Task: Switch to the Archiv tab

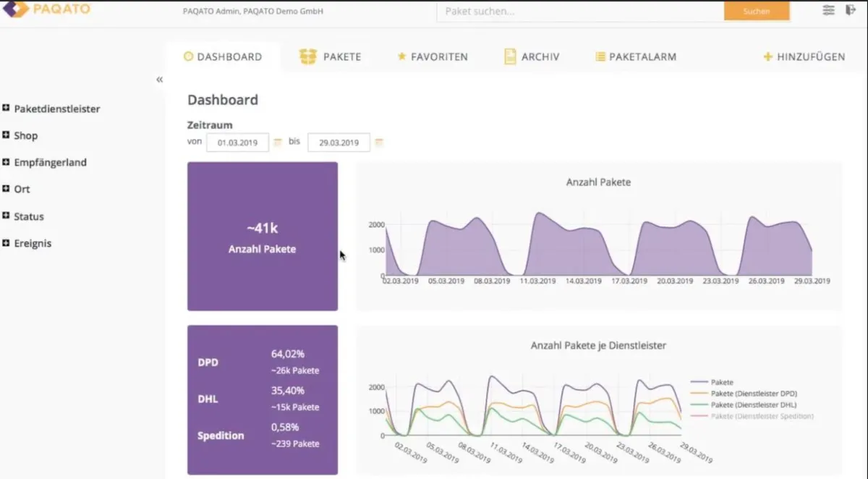Action: coord(532,56)
